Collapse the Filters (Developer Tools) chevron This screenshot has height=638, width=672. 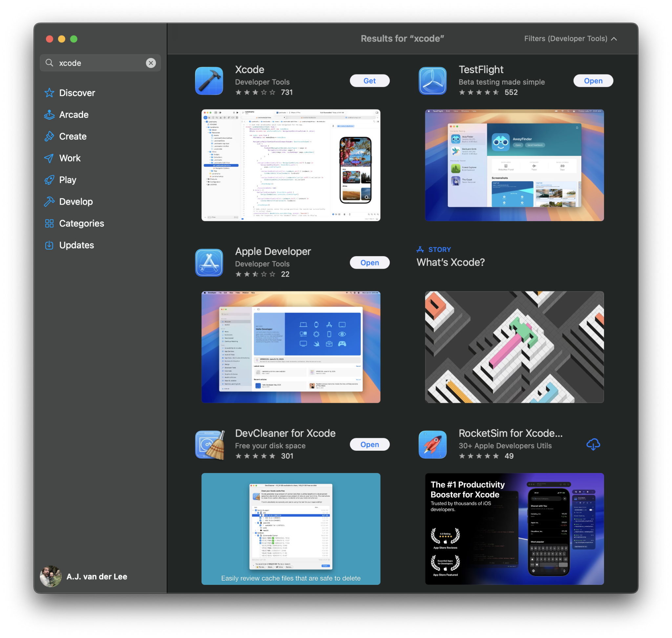pos(614,39)
